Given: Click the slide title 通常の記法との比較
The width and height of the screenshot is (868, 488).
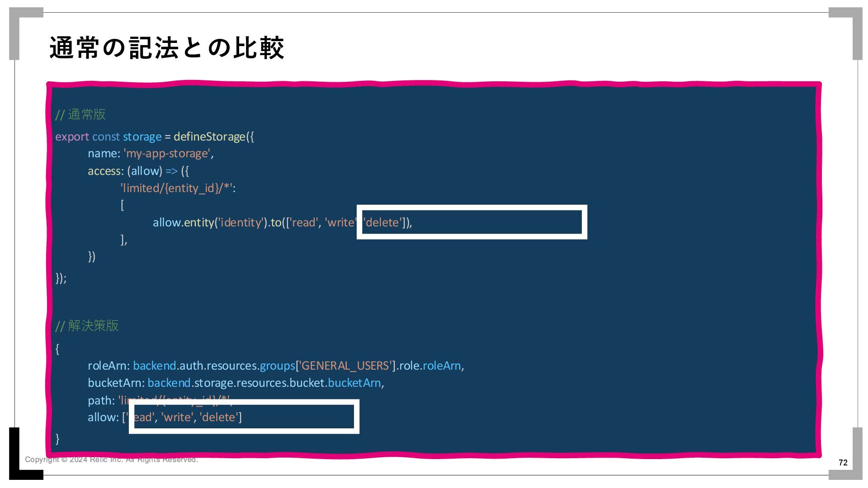Looking at the screenshot, I should tap(167, 48).
